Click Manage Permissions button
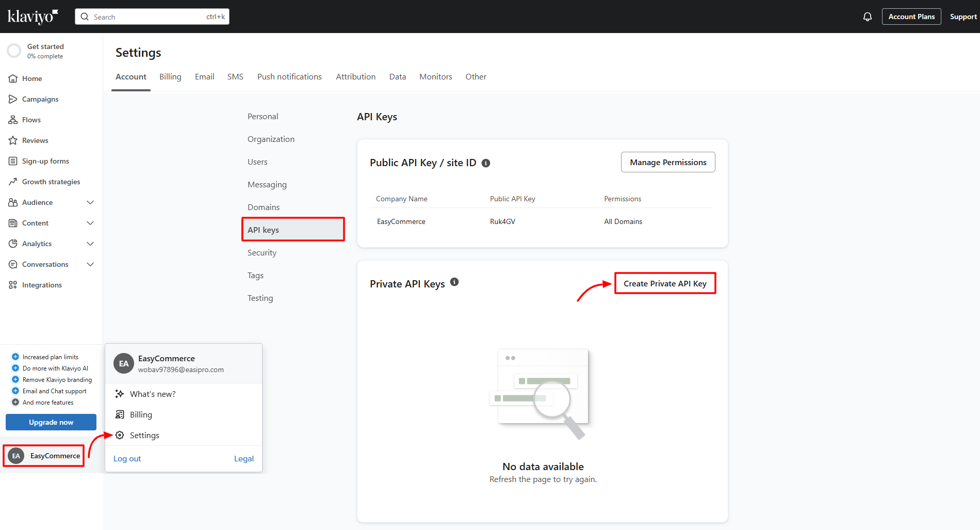This screenshot has height=530, width=980. (668, 162)
